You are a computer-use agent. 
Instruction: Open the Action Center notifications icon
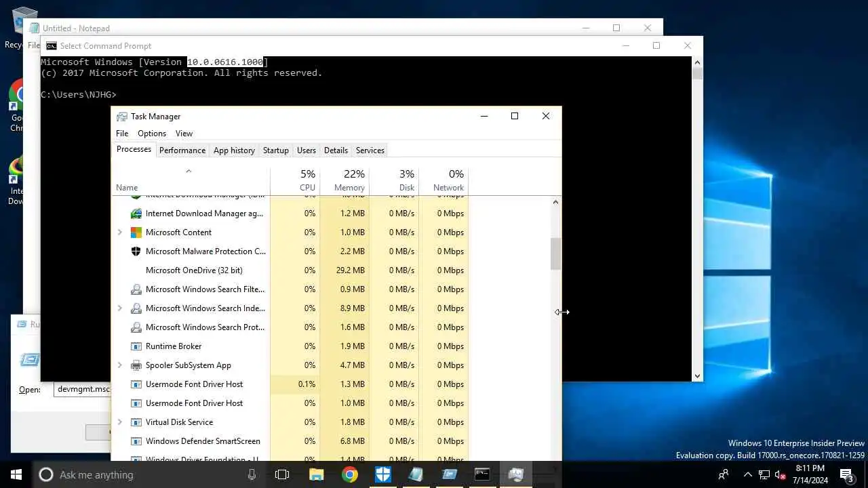(846, 474)
